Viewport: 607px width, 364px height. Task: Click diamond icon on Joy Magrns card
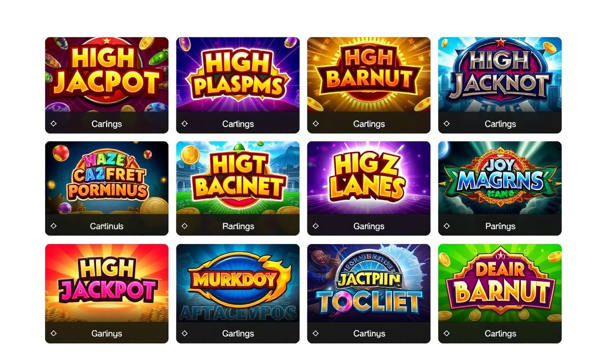click(446, 226)
